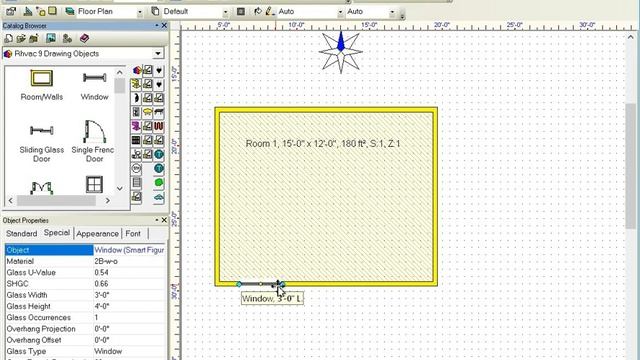Open the Auto dropdown beside pencil icon
Screen dimensions: 640x360
[340, 12]
